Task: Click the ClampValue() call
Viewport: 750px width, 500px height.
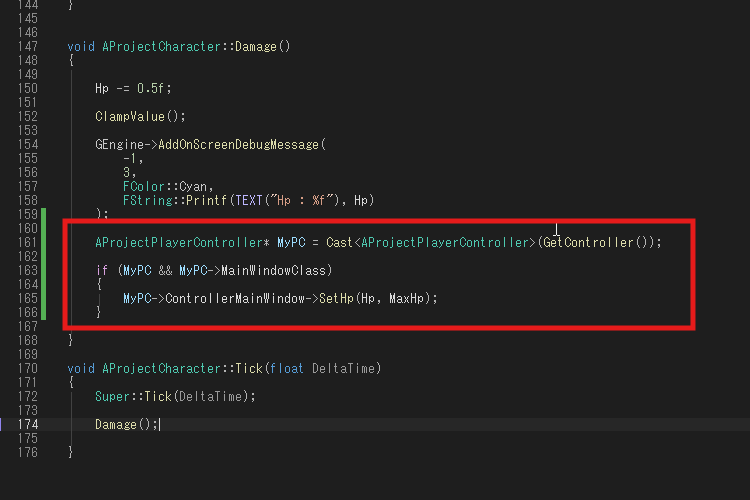Action: [140, 116]
